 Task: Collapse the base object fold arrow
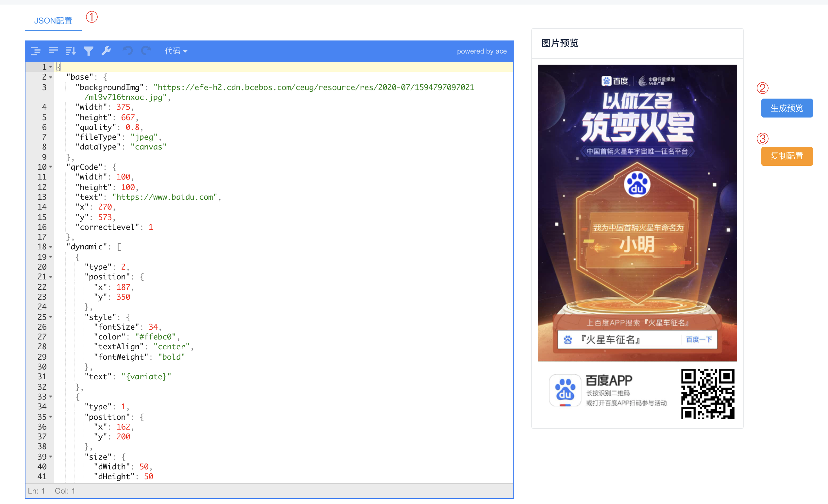(x=50, y=77)
